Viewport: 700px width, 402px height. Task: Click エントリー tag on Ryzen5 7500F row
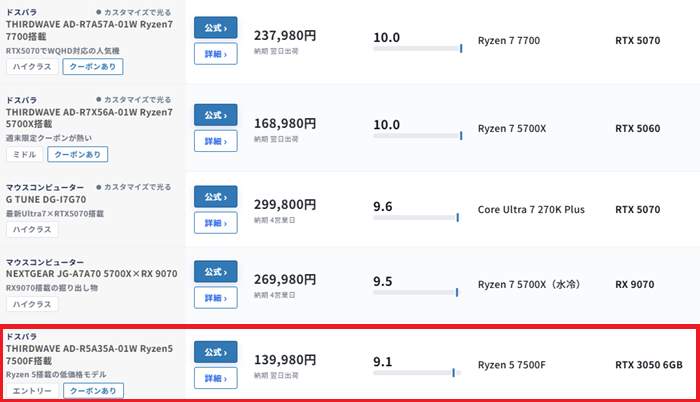[32, 391]
